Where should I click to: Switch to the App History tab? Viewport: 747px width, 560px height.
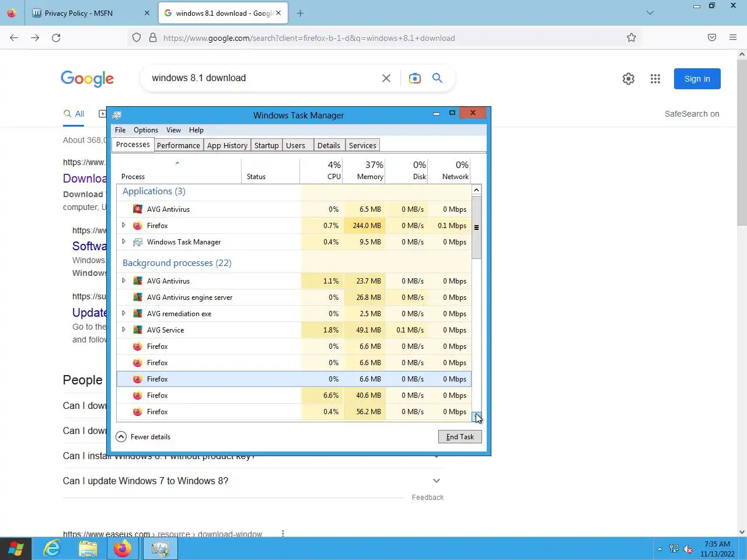227,145
